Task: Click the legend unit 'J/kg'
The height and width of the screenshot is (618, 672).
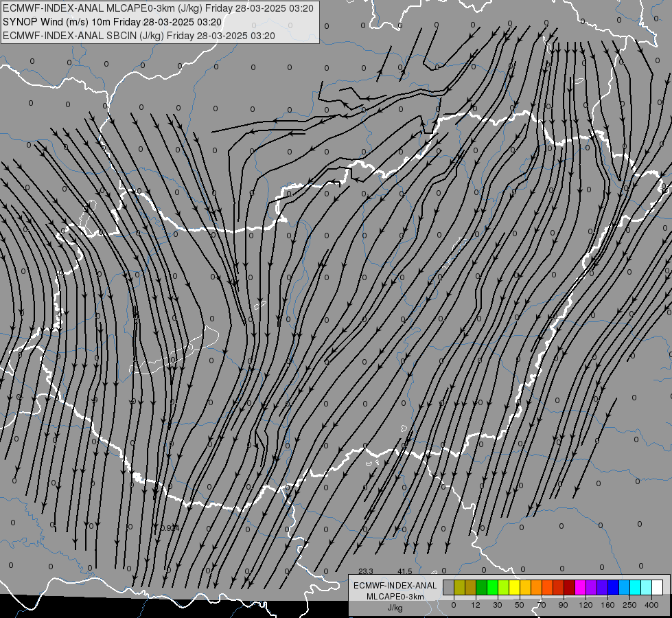Action: click(395, 607)
